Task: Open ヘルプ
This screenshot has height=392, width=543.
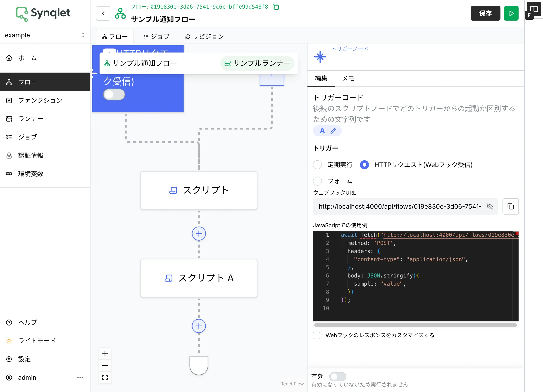Action: (45, 322)
